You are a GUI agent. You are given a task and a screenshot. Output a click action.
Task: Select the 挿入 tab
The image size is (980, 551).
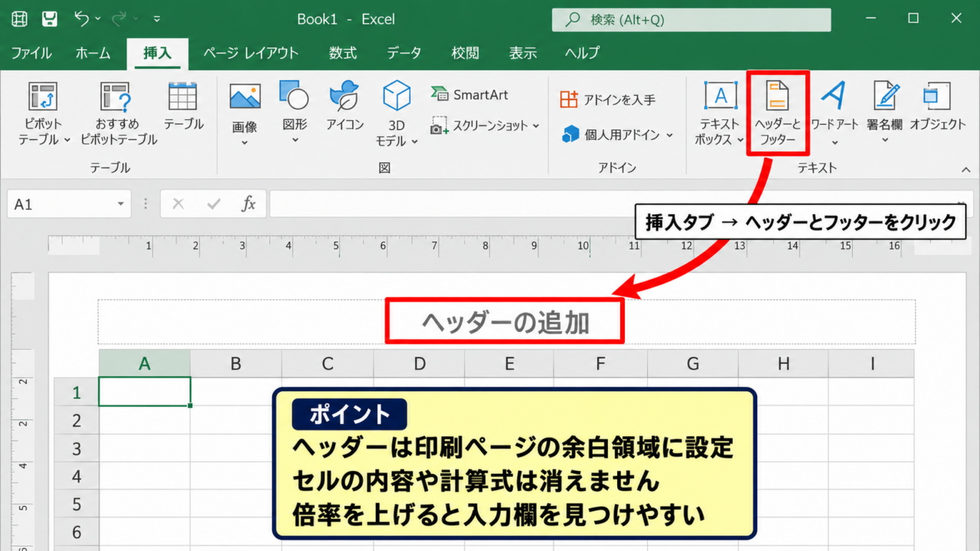[x=158, y=53]
